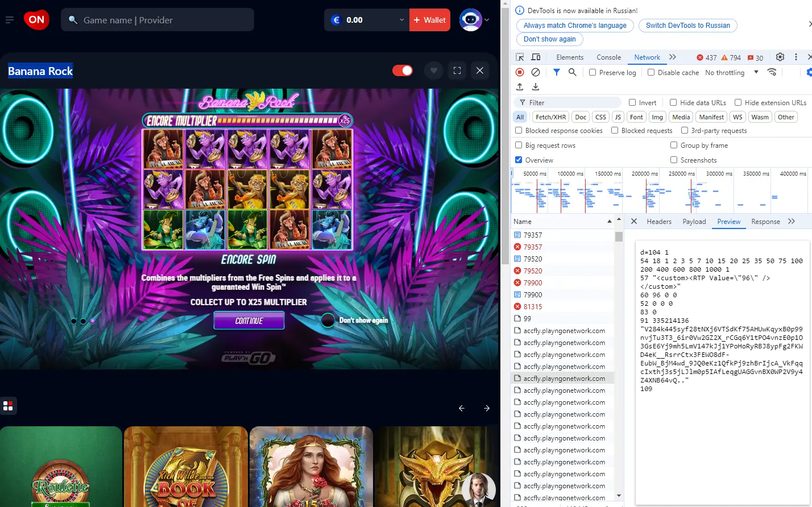Image resolution: width=812 pixels, height=507 pixels.
Task: Open network conditions wifi icon
Action: 772,72
